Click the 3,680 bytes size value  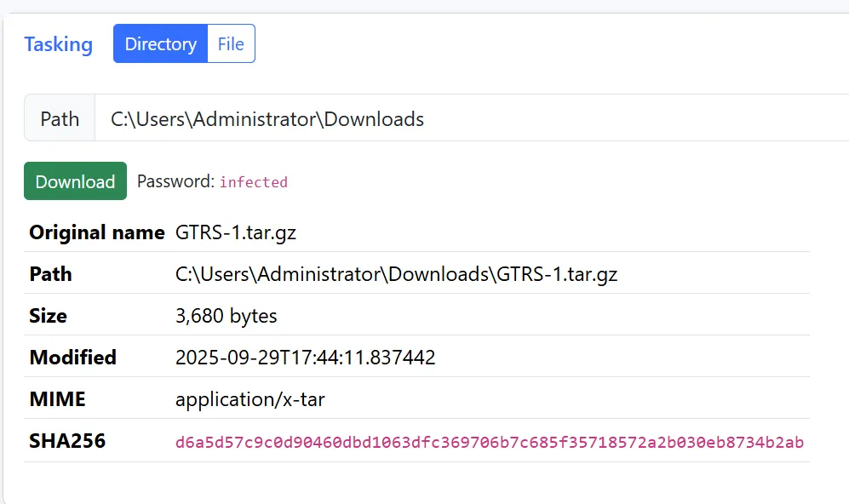coord(227,316)
